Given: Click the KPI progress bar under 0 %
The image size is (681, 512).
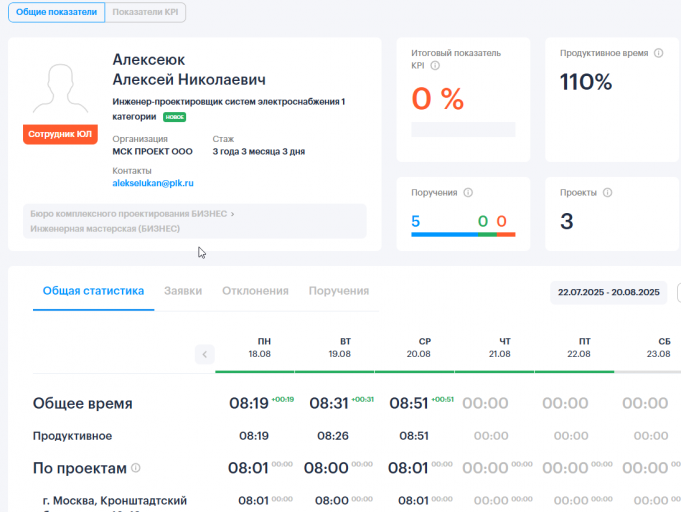Looking at the screenshot, I should pyautogui.click(x=463, y=129).
